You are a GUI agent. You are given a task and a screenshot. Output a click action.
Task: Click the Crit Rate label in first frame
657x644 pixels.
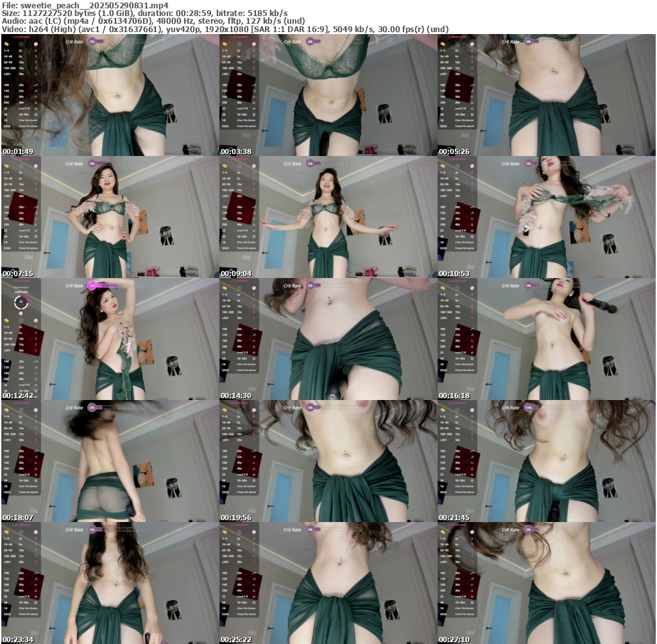[x=74, y=41]
